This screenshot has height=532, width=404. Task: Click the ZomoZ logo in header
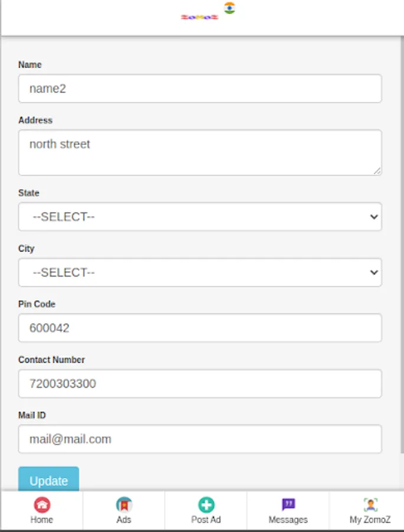click(x=200, y=17)
